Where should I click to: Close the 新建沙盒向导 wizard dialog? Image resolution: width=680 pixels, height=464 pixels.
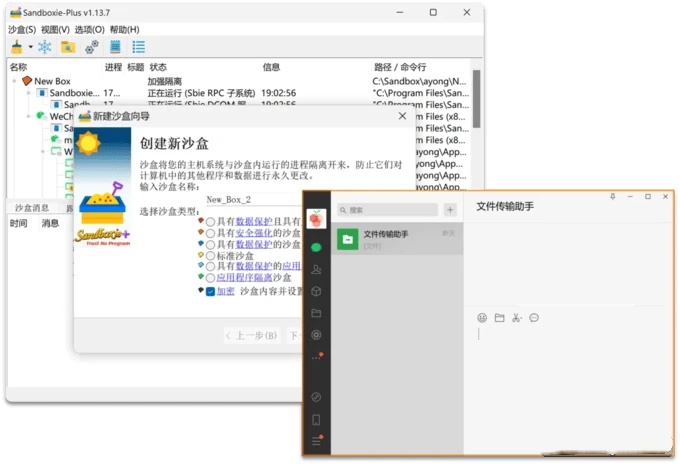point(402,116)
